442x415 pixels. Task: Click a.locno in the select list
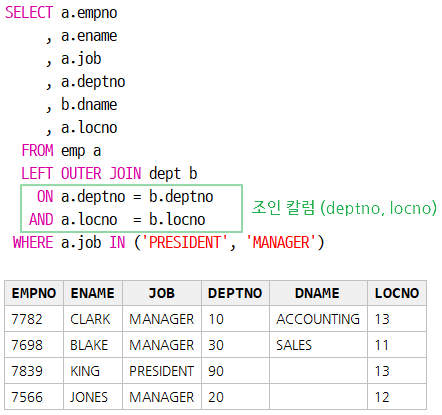[89, 128]
